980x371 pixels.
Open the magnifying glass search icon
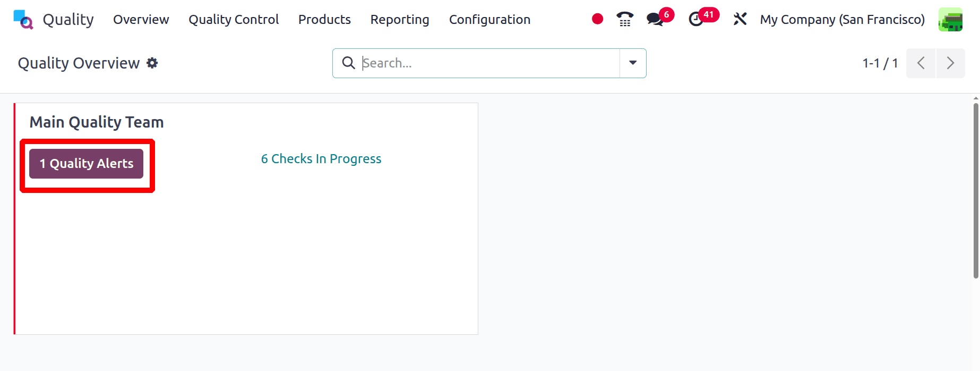pyautogui.click(x=349, y=63)
